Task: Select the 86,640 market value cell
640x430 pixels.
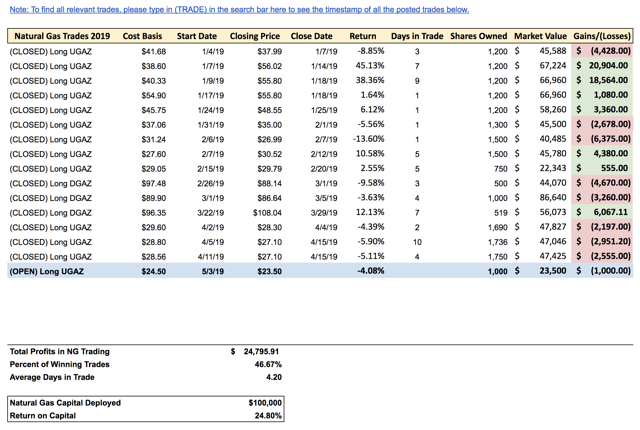Action: pyautogui.click(x=553, y=198)
